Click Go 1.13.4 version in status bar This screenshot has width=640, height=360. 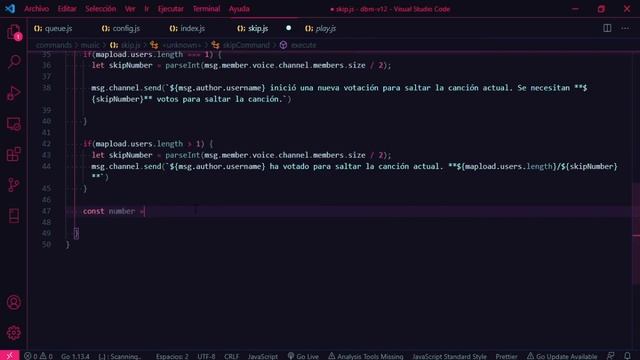coord(75,356)
